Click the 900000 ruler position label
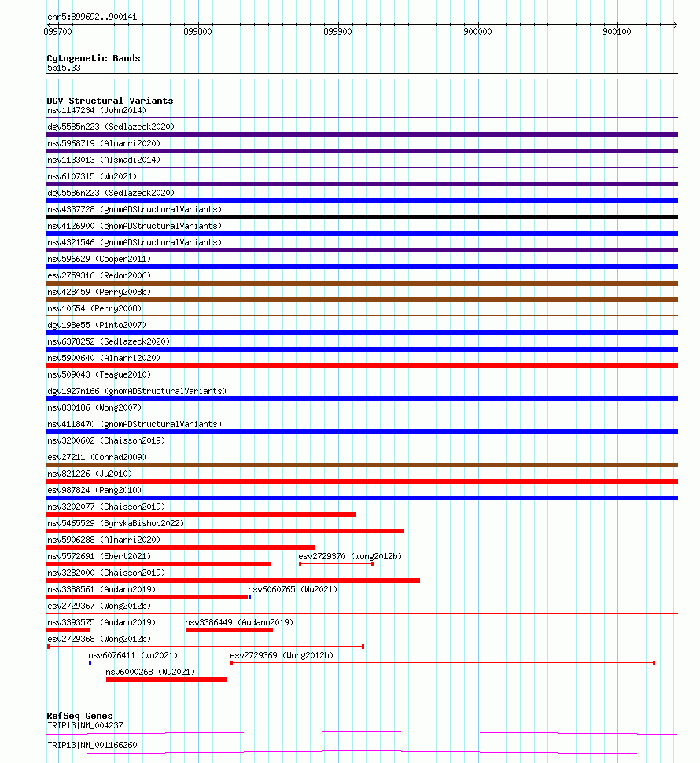The width and height of the screenshot is (700, 763). click(x=477, y=32)
